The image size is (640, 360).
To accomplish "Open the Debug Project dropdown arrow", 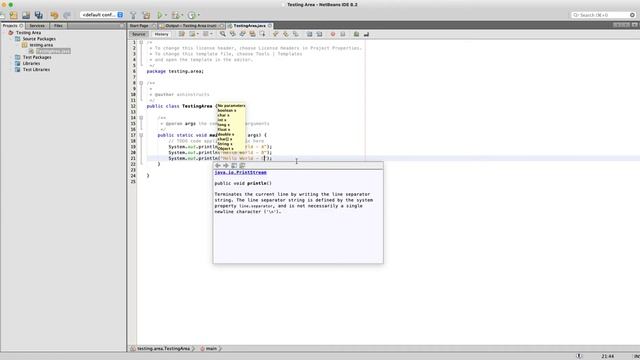I will (x=182, y=15).
